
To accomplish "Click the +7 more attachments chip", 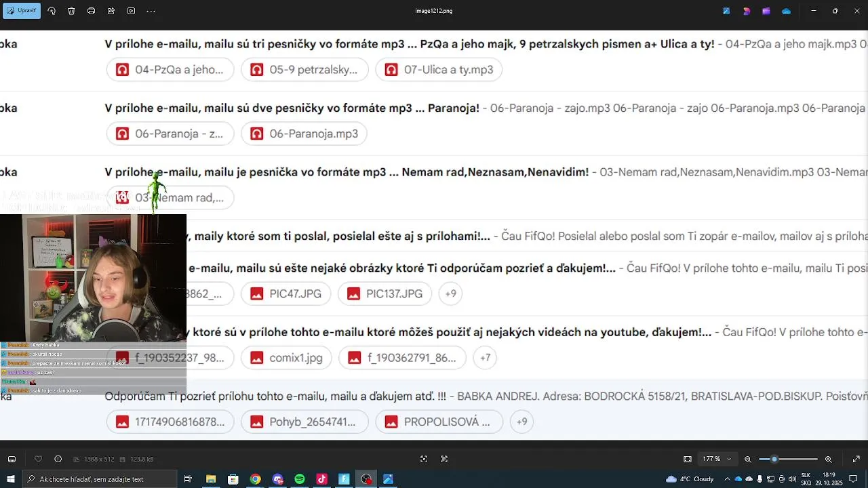I will pos(485,358).
